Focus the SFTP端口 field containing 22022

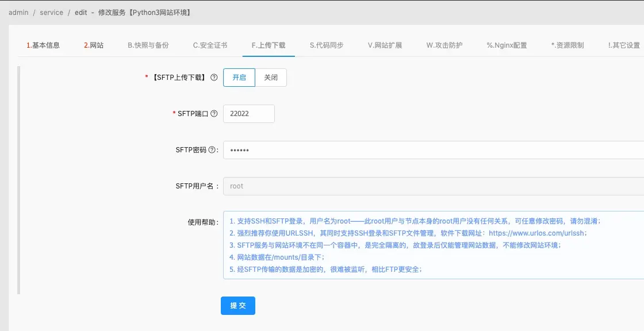coord(249,114)
